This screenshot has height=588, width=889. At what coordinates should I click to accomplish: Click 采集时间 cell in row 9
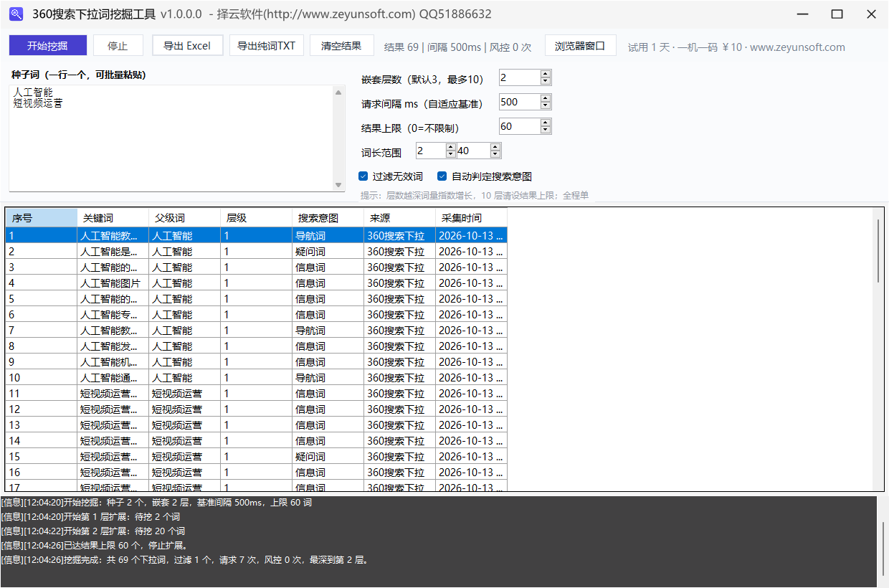point(471,361)
